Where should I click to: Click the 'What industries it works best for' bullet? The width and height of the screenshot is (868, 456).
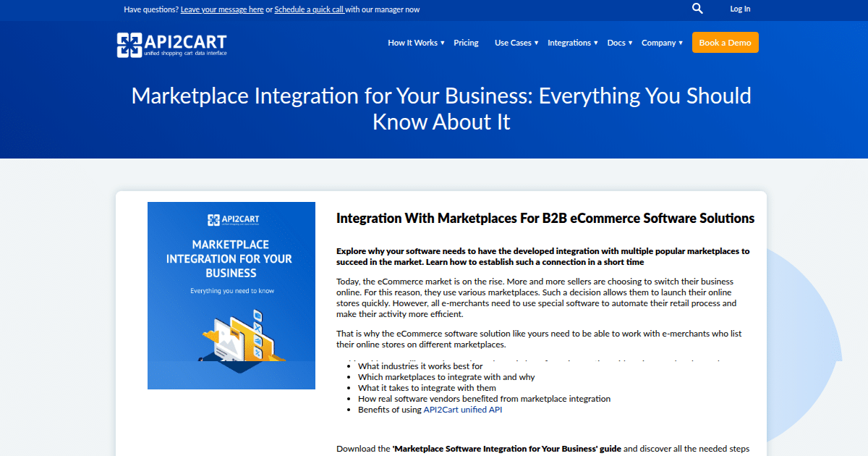tap(420, 366)
